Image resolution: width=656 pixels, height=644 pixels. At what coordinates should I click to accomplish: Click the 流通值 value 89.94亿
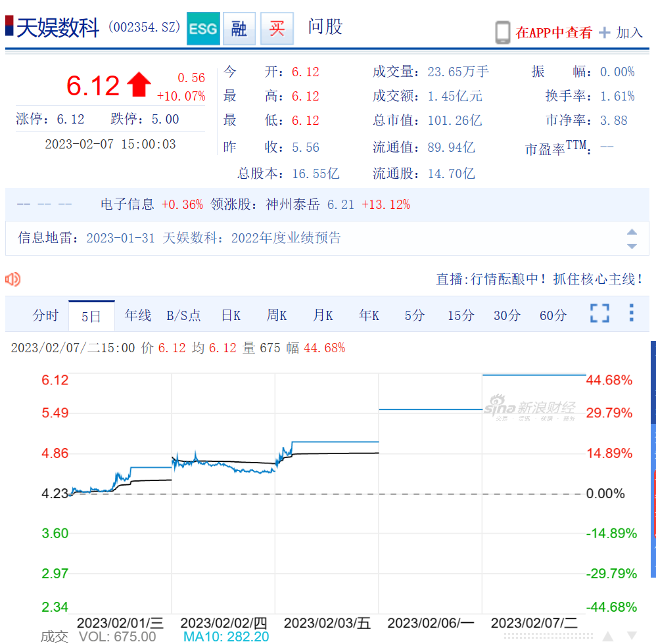[x=451, y=147]
